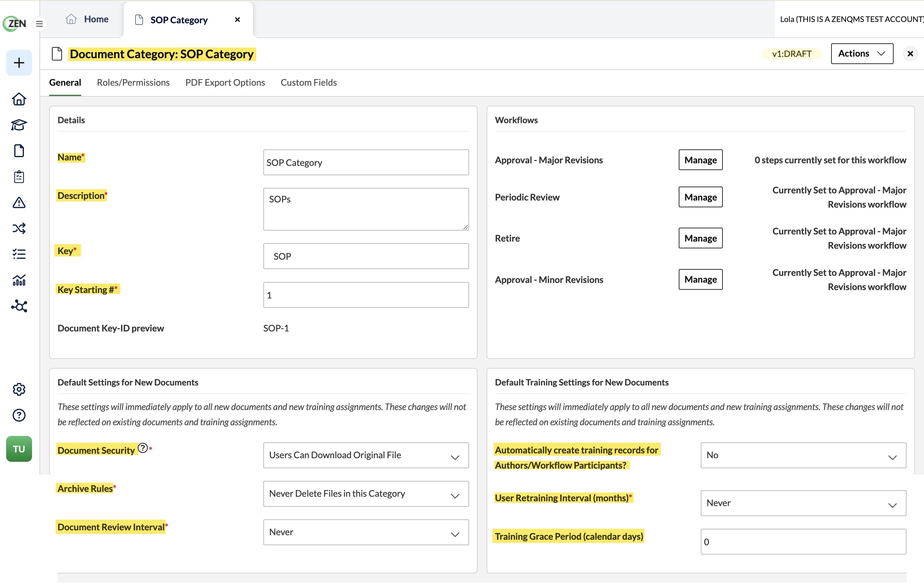
Task: Manage the Approval - Minor Revisions workflow
Action: [x=700, y=279]
